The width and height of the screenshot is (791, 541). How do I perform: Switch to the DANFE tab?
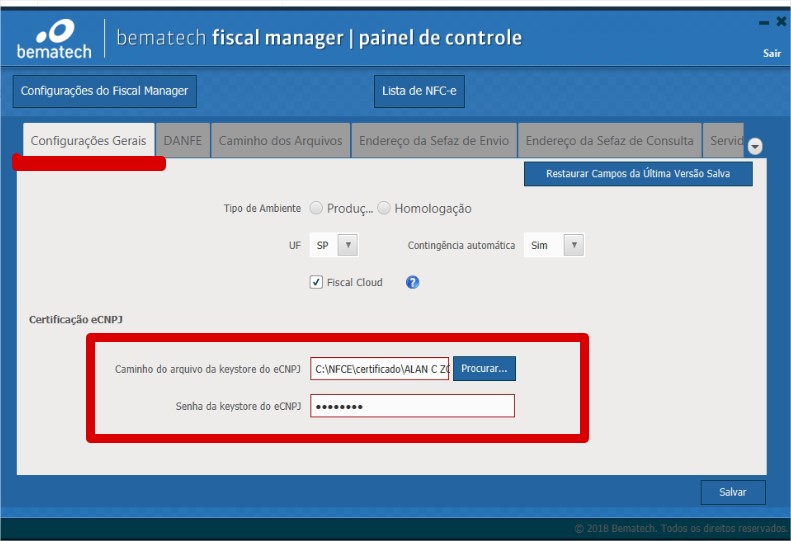pyautogui.click(x=183, y=140)
